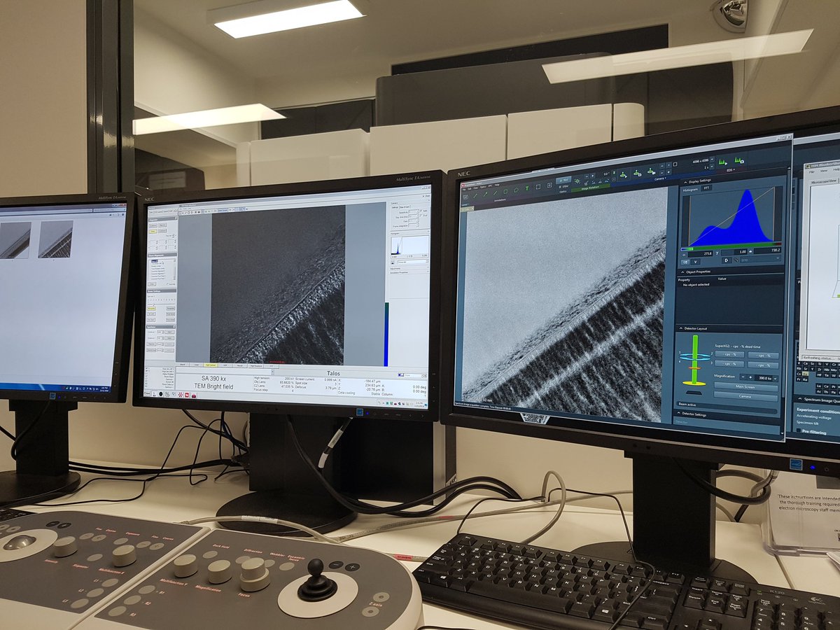Screen dimensions: 840x630
Task: Switch to the FFT tab
Action: [x=706, y=188]
